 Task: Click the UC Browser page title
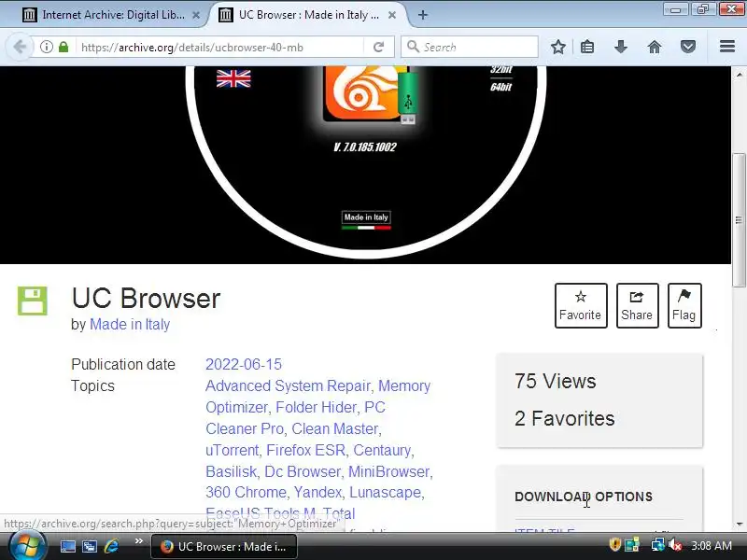point(146,299)
